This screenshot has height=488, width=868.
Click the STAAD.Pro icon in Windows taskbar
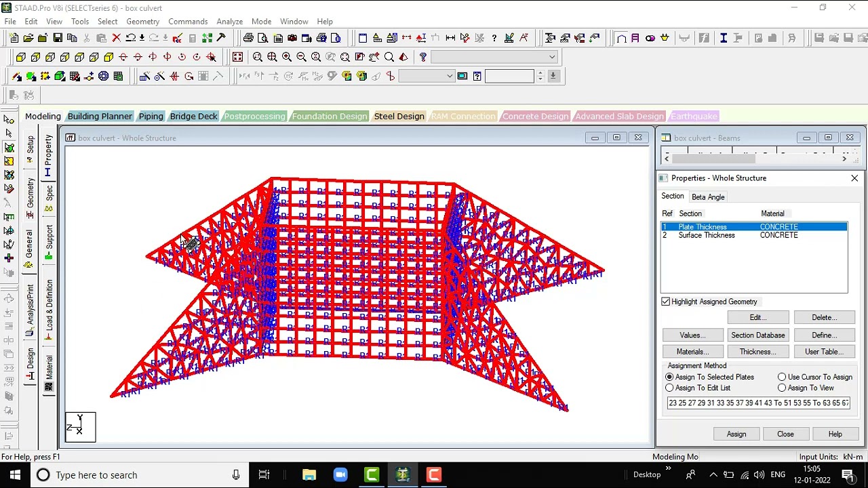pyautogui.click(x=403, y=474)
